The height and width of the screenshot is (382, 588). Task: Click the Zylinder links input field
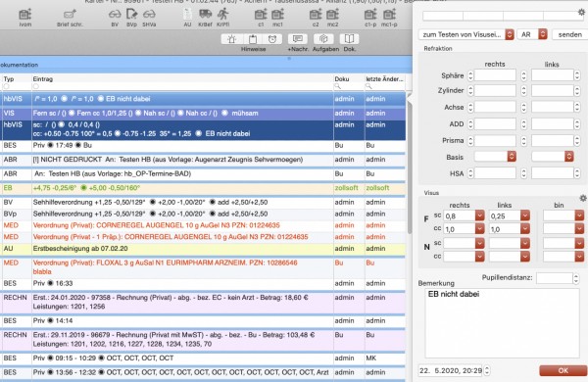[553, 91]
